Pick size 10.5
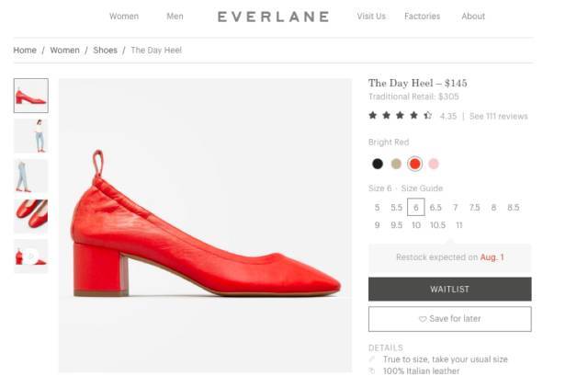588x376 pixels. tap(437, 225)
